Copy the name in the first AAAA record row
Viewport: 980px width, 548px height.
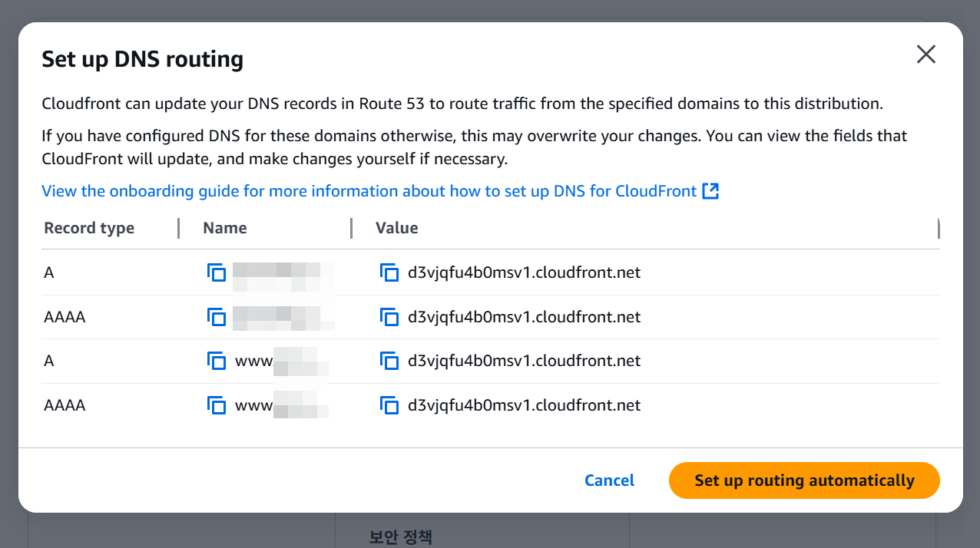point(217,317)
